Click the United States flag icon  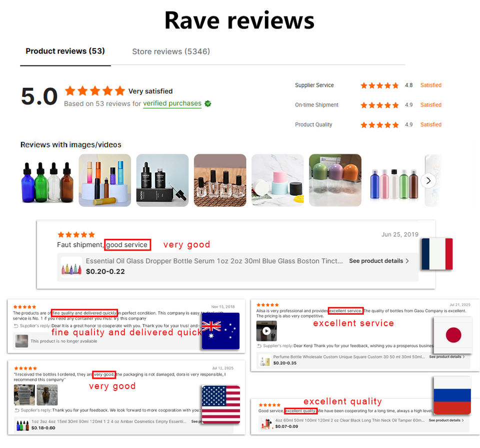[220, 404]
